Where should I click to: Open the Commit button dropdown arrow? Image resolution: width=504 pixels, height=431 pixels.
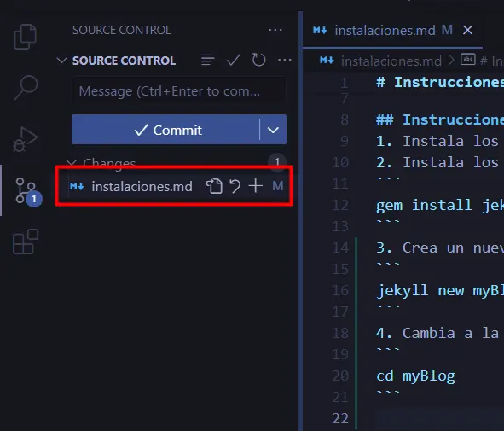point(273,130)
